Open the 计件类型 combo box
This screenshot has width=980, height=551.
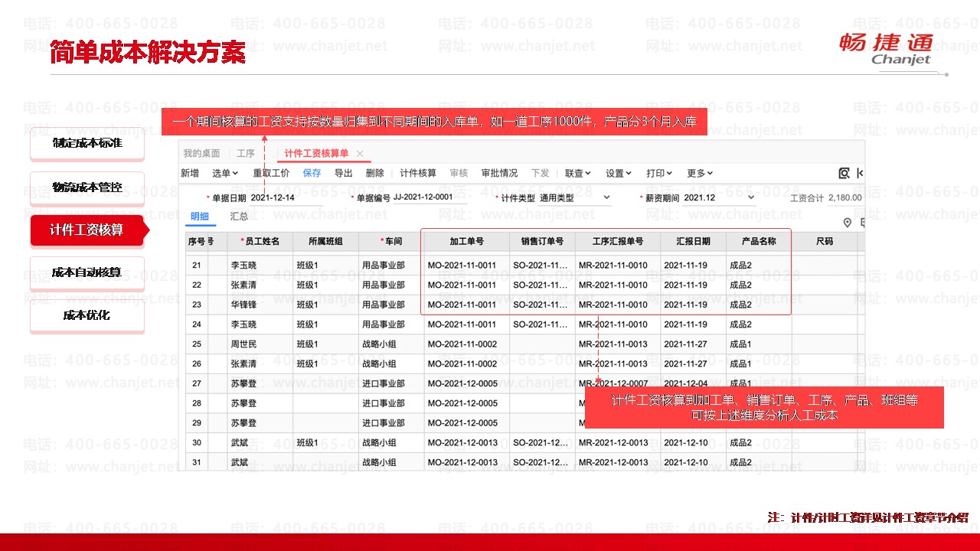click(x=574, y=197)
